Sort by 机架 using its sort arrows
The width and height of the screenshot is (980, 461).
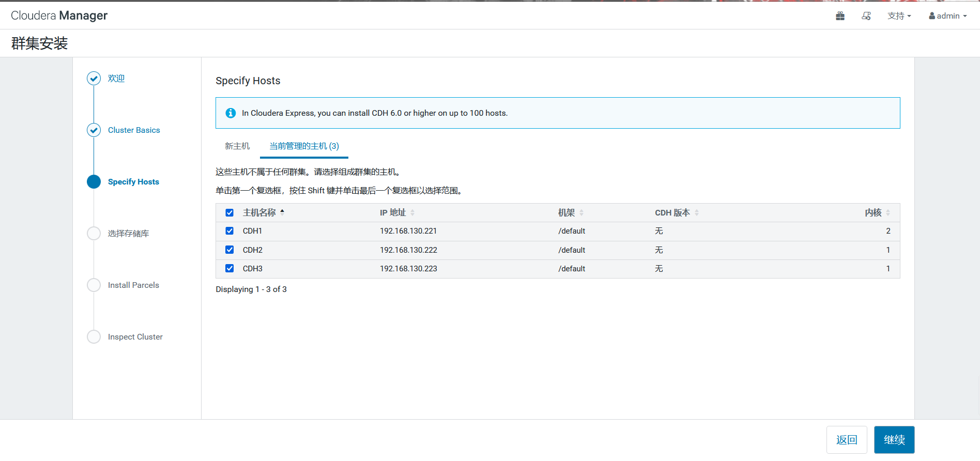click(581, 212)
